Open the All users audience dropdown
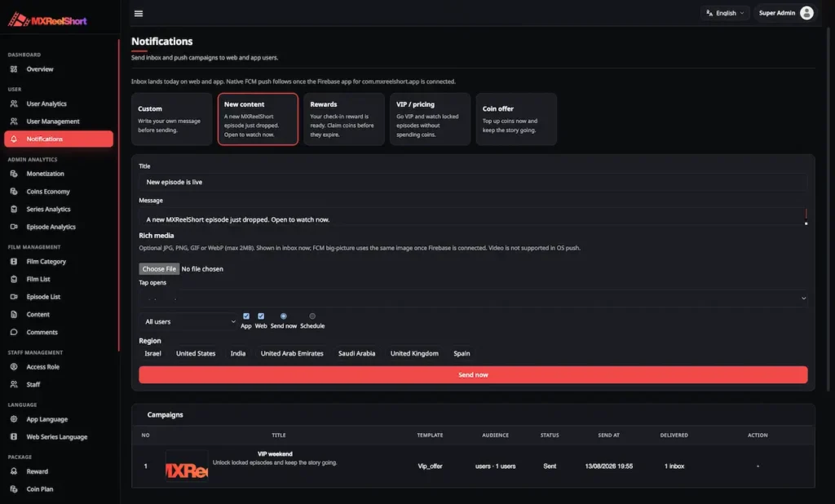Viewport: 835px width, 504px height. pyautogui.click(x=188, y=321)
